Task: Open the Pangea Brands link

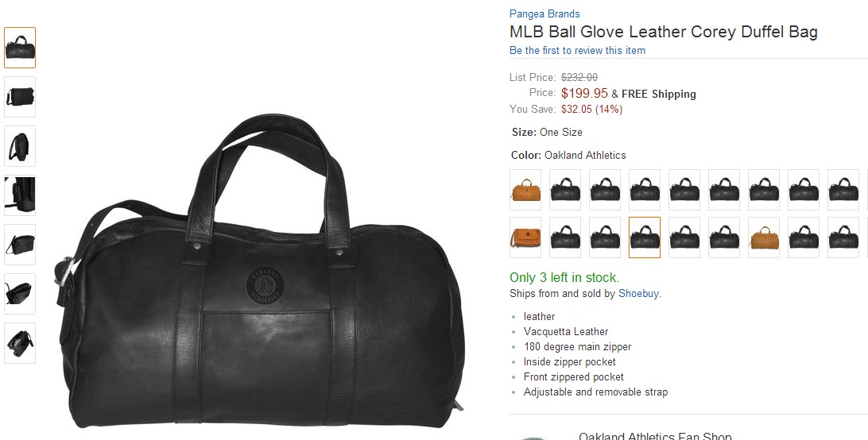Action: point(544,14)
